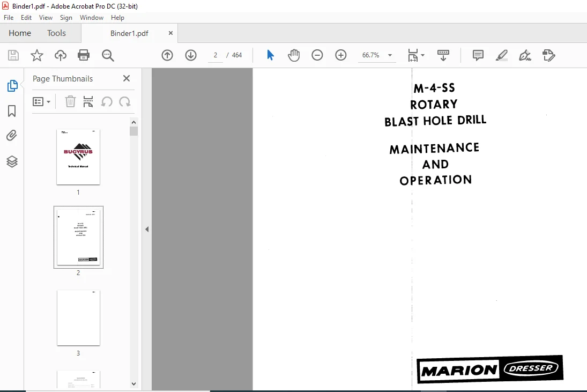
Task: Activate the Hand pan tool
Action: tap(294, 55)
